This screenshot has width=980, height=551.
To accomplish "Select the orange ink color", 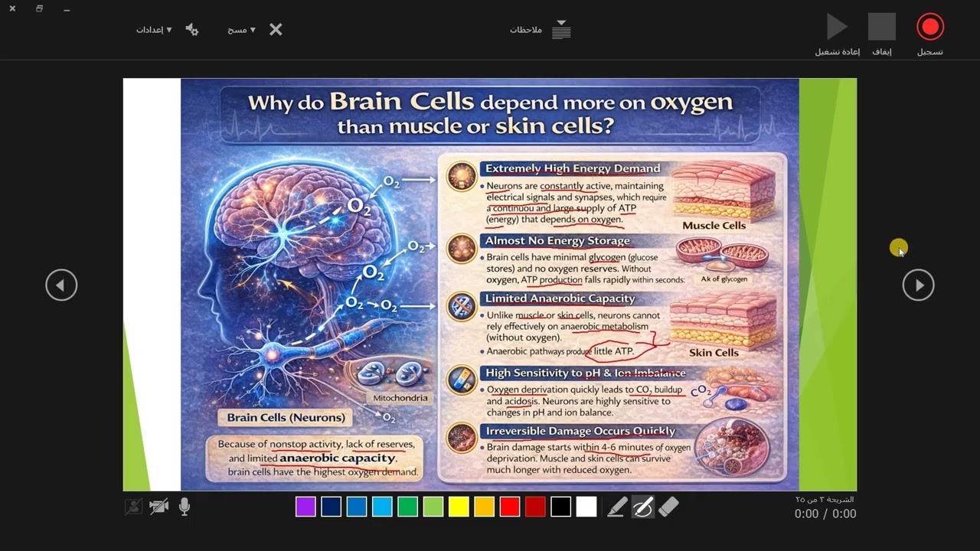I will pyautogui.click(x=484, y=507).
